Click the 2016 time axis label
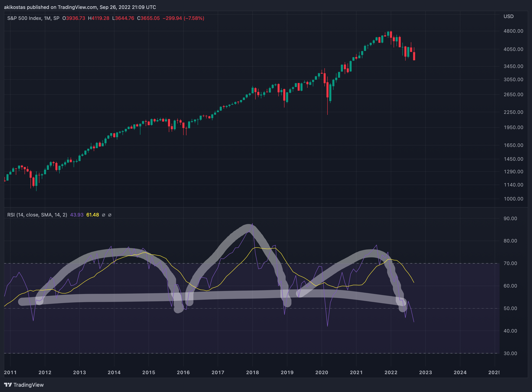532x392 pixels. (183, 373)
